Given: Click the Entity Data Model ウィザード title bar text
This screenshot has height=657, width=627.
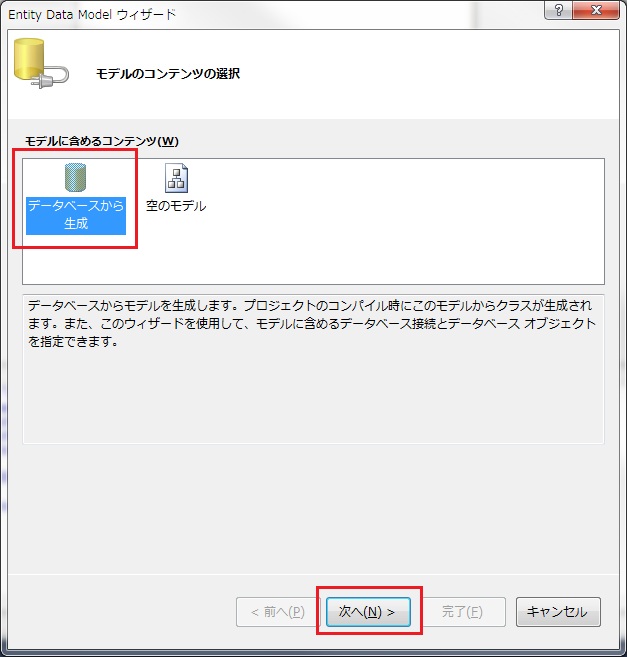Looking at the screenshot, I should click(92, 15).
